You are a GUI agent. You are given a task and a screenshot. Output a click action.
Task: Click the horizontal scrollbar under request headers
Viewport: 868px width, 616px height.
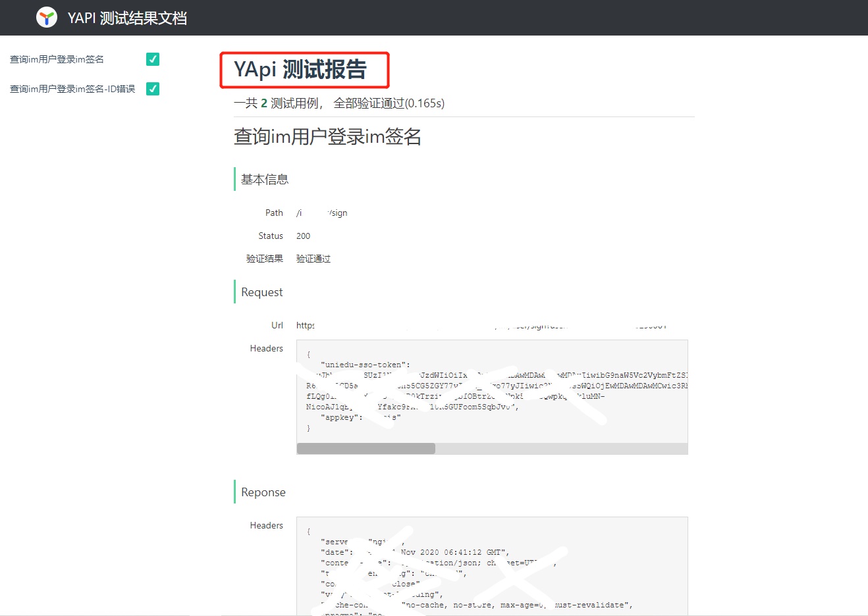366,449
